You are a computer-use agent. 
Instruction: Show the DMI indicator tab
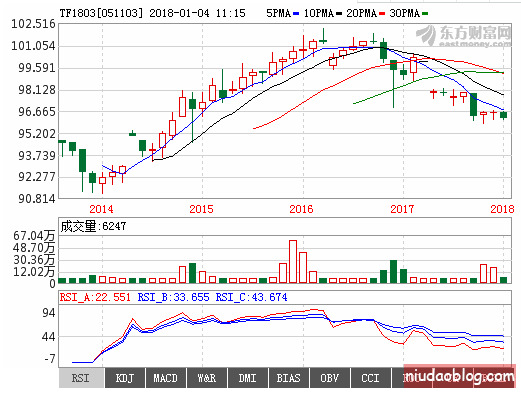(x=248, y=378)
